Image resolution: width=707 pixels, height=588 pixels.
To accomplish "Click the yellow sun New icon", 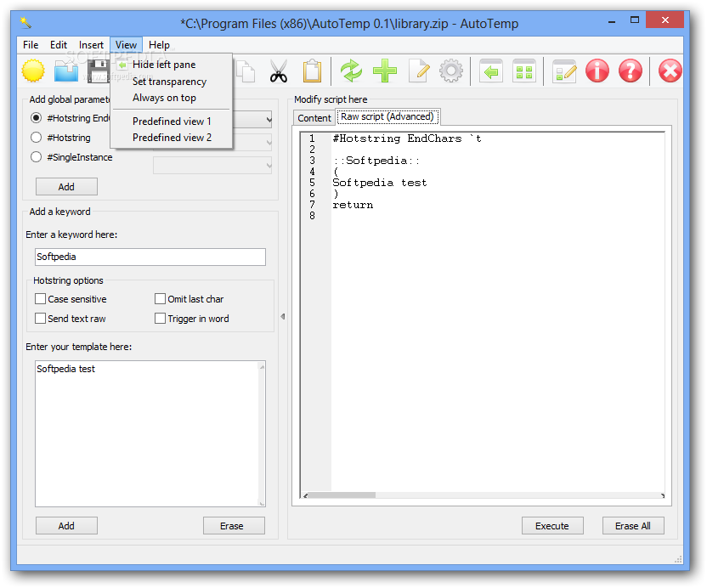I will 33,71.
